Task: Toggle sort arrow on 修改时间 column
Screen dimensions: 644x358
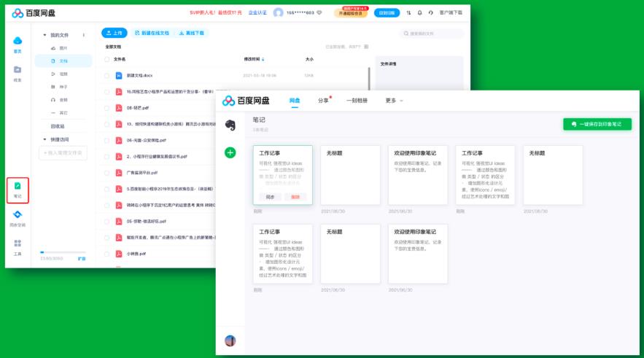Action: (263, 60)
